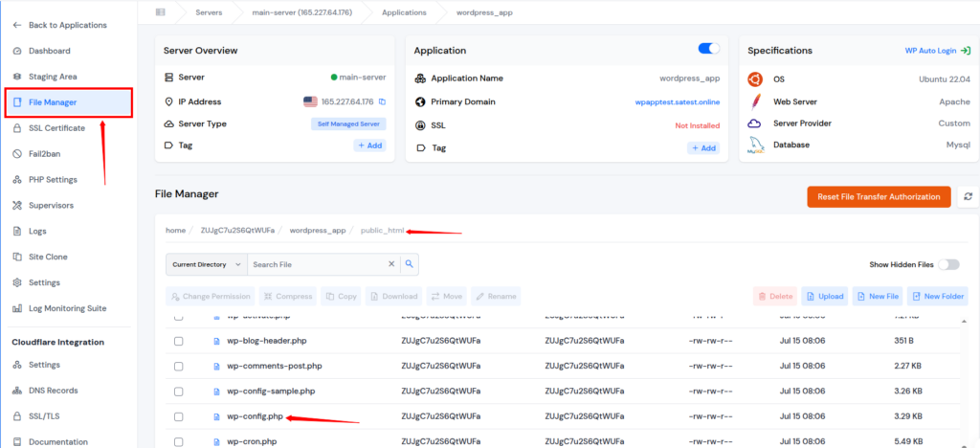Click the Logs document icon
This screenshot has height=448, width=980.
17,232
